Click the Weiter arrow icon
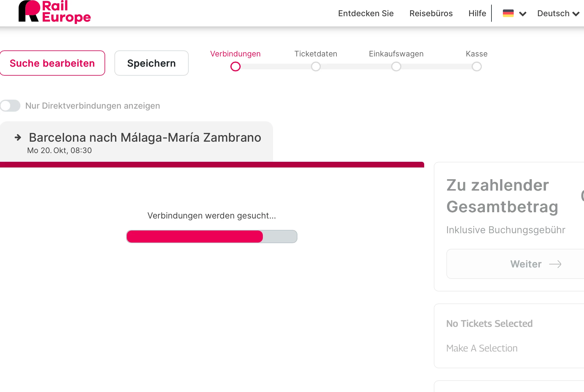Screen dimensions: 584x392 click(x=555, y=264)
